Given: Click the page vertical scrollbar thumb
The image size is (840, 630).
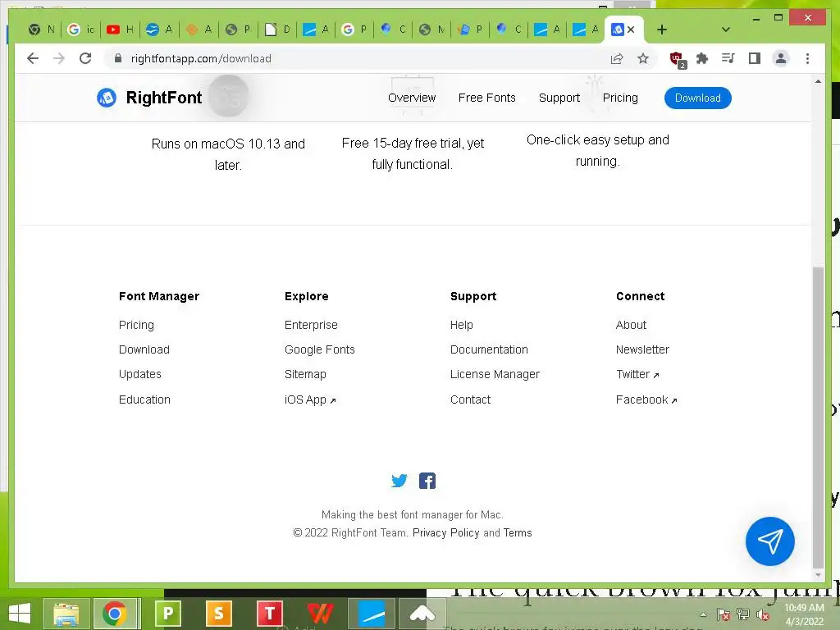Looking at the screenshot, I should coord(818,418).
